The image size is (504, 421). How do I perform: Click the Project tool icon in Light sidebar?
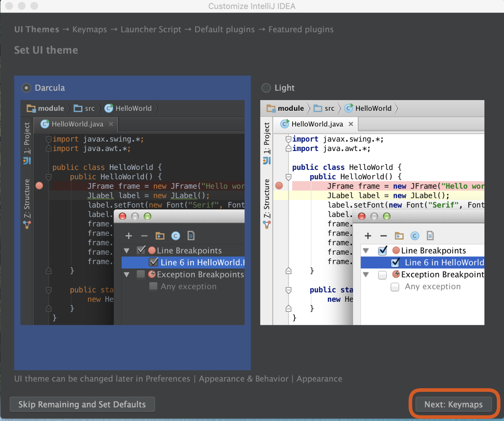(x=267, y=161)
